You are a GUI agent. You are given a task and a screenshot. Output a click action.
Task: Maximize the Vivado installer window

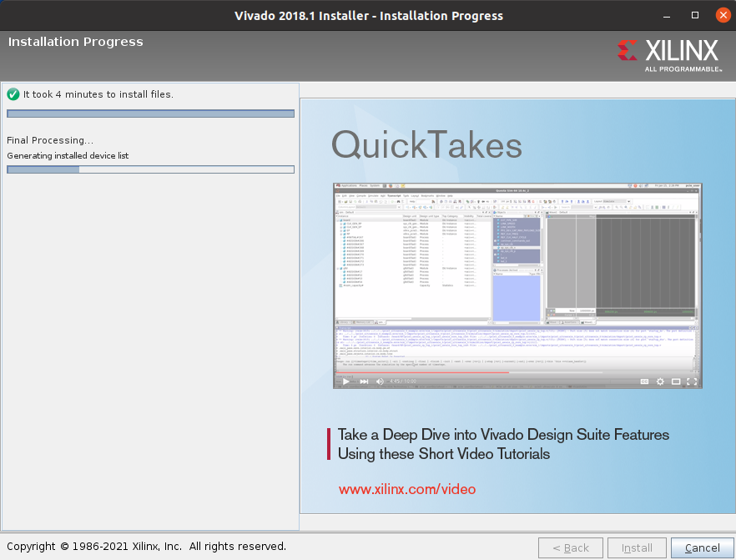[695, 16]
